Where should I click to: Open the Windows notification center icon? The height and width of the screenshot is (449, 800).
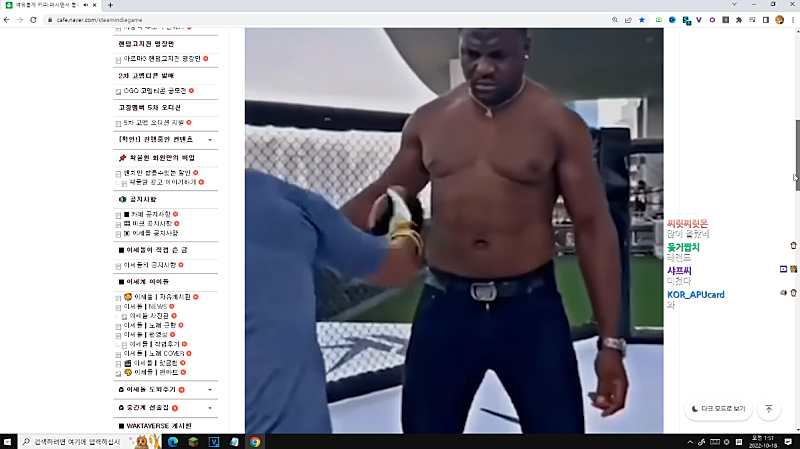coord(788,442)
